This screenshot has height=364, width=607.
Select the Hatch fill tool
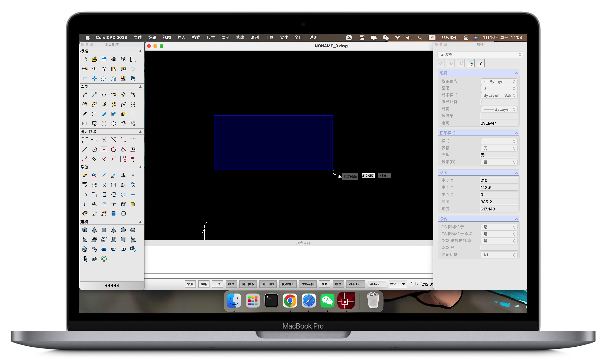pyautogui.click(x=104, y=114)
